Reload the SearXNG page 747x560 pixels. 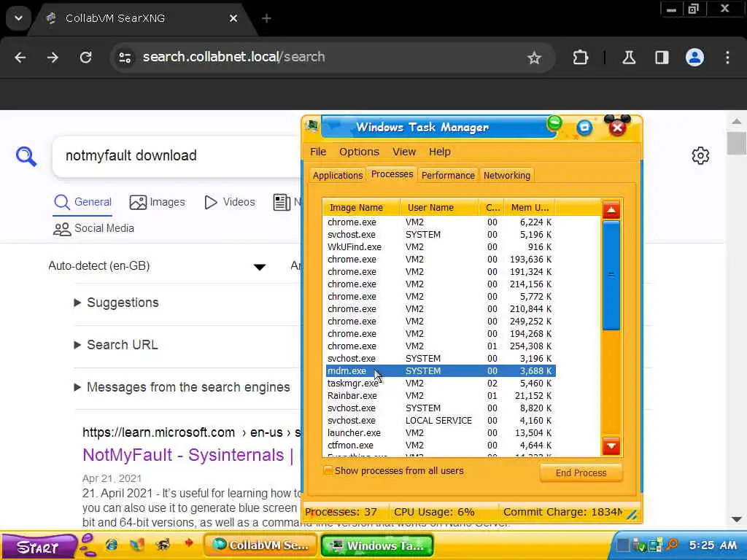coord(86,58)
